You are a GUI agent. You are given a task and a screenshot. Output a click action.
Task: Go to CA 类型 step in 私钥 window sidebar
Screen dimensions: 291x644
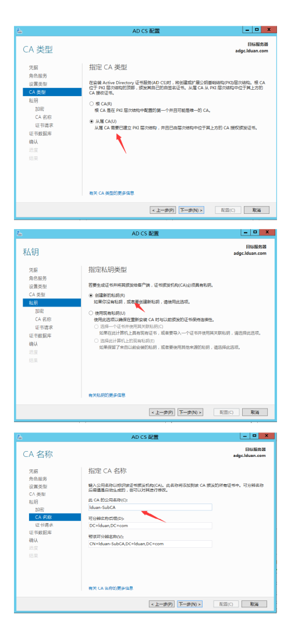[x=37, y=294]
